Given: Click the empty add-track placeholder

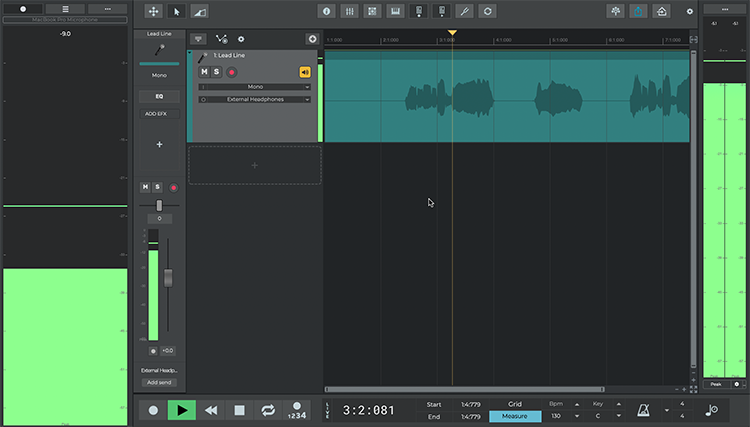Looking at the screenshot, I should (254, 165).
